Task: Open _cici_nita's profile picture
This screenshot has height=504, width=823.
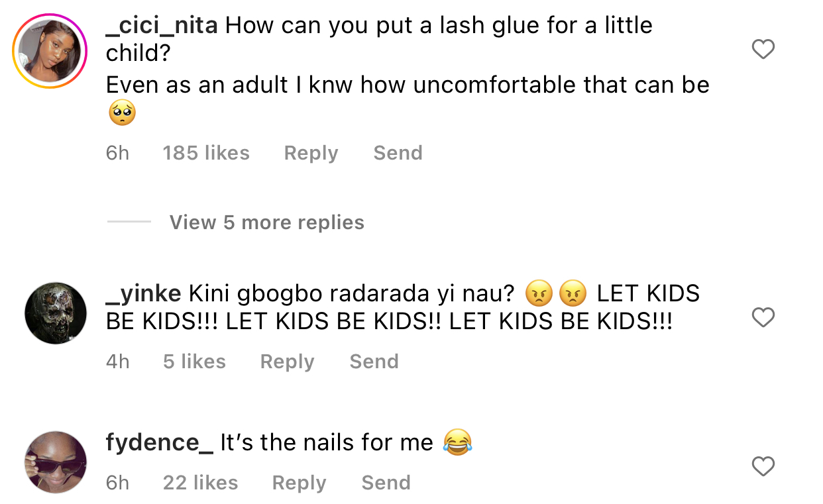Action: point(50,51)
